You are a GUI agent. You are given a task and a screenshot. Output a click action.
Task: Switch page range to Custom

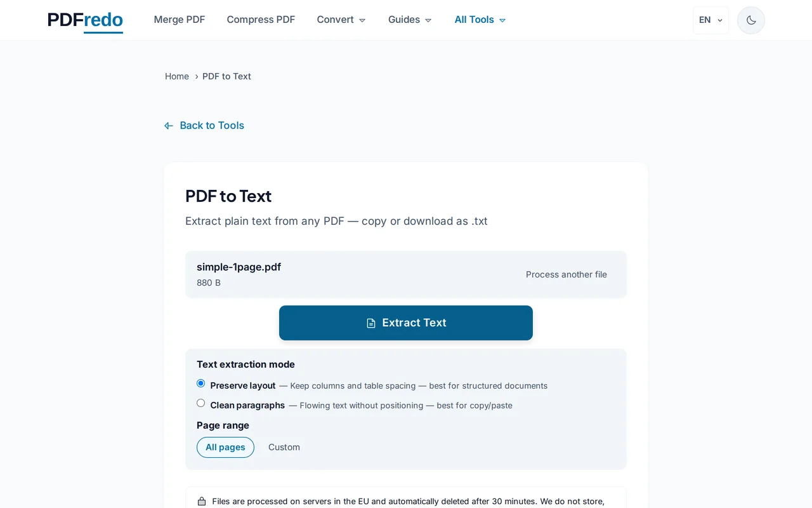pos(284,447)
